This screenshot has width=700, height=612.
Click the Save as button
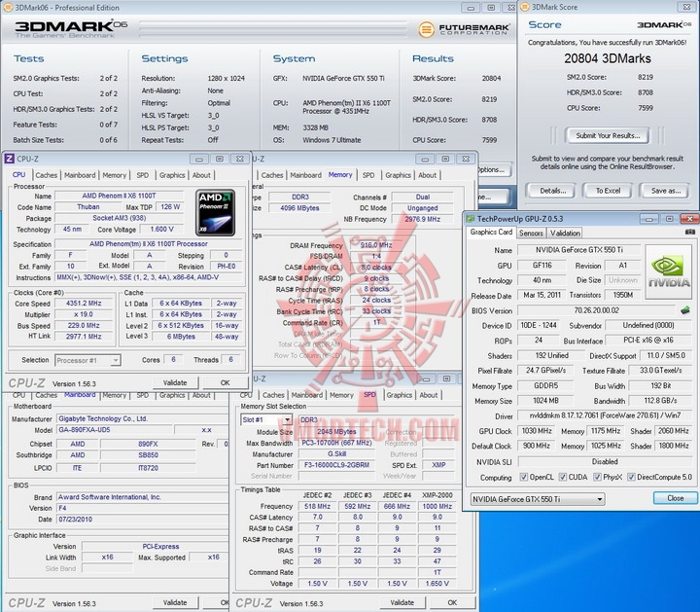coord(666,191)
